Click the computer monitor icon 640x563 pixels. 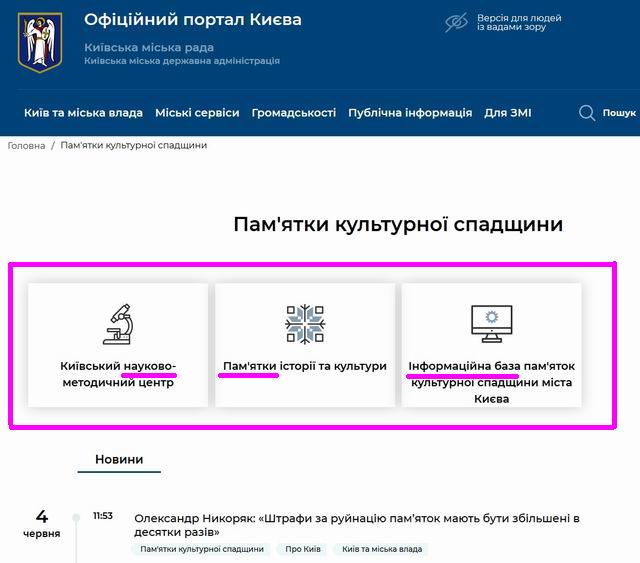pos(491,323)
